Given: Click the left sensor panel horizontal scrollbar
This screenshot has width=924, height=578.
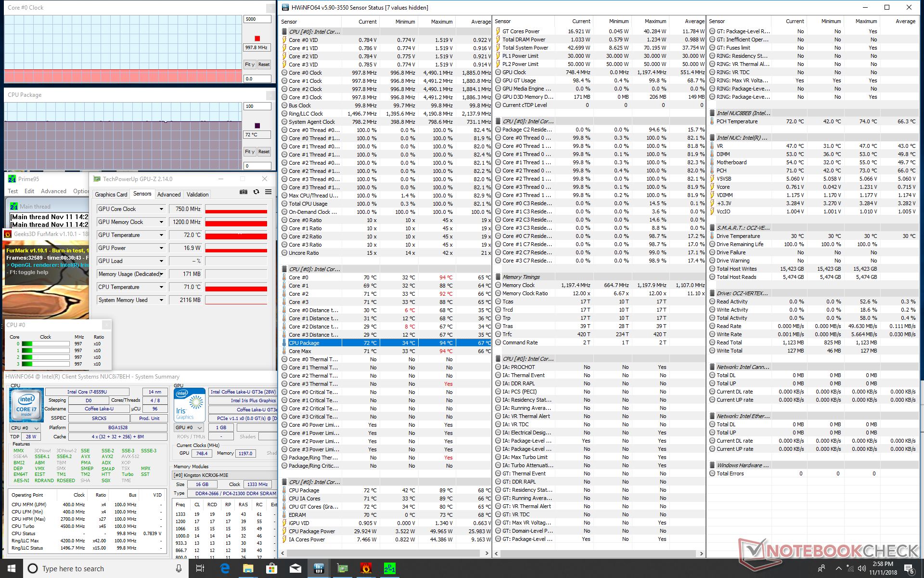Looking at the screenshot, I should click(x=385, y=553).
